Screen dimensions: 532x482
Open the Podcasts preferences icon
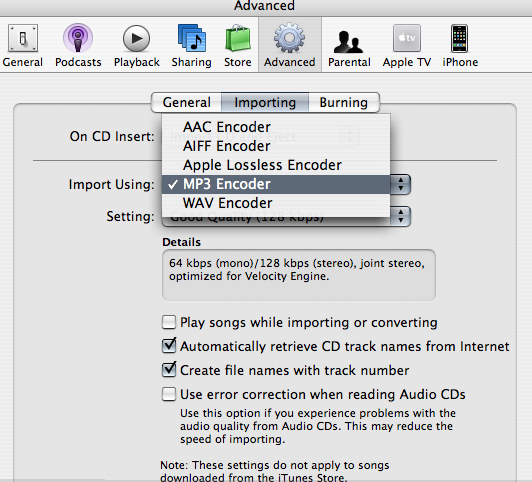point(78,38)
